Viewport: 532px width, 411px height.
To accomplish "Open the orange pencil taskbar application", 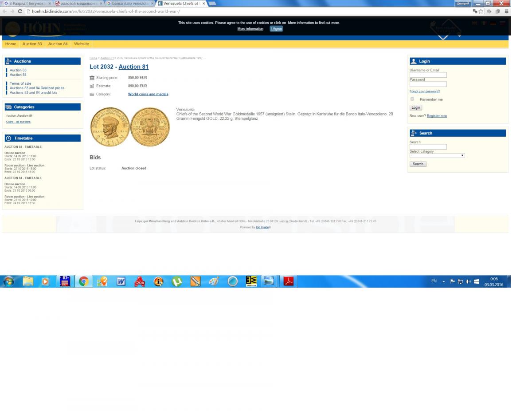I will coord(196,281).
